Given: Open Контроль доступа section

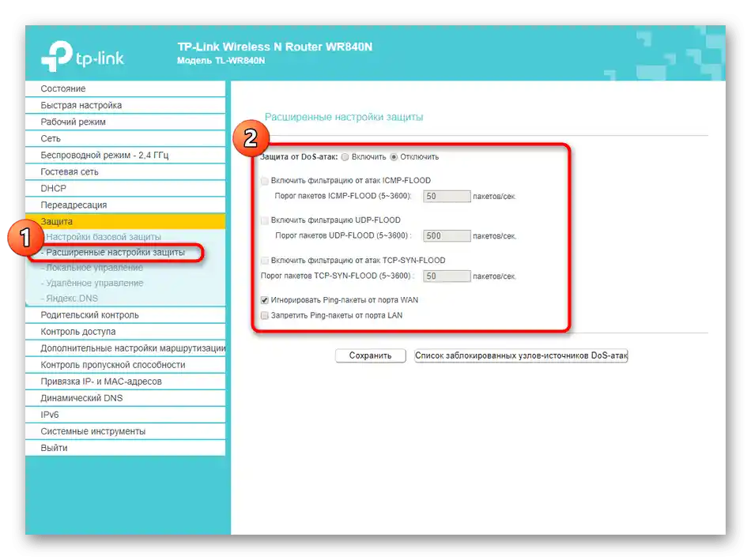Looking at the screenshot, I should pyautogui.click(x=125, y=332).
